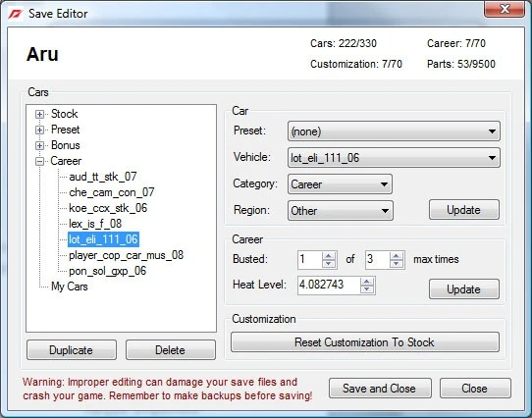This screenshot has height=418, width=532.
Task: Click the Cars: 222/330 counter text
Action: 344,43
